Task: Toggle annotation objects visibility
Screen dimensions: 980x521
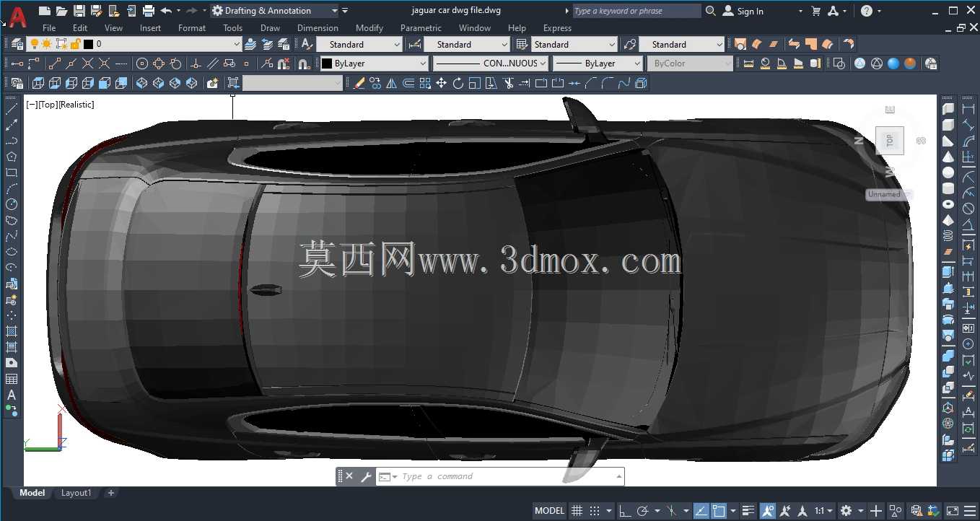Action: [768, 511]
